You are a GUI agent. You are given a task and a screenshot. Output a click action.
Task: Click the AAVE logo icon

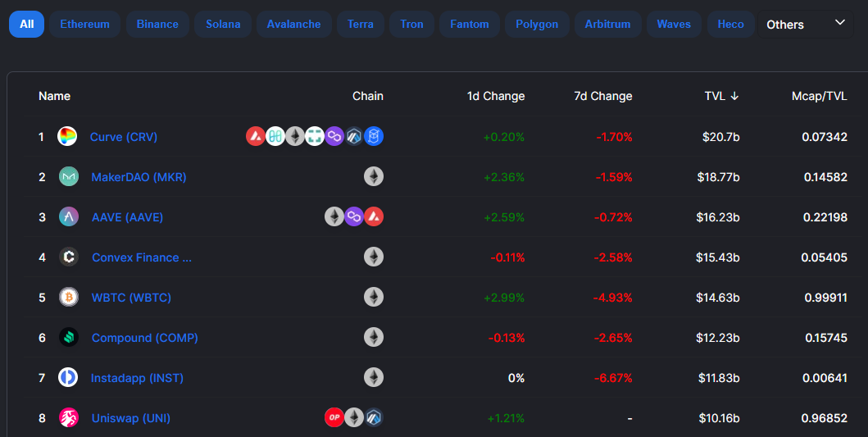coord(69,216)
